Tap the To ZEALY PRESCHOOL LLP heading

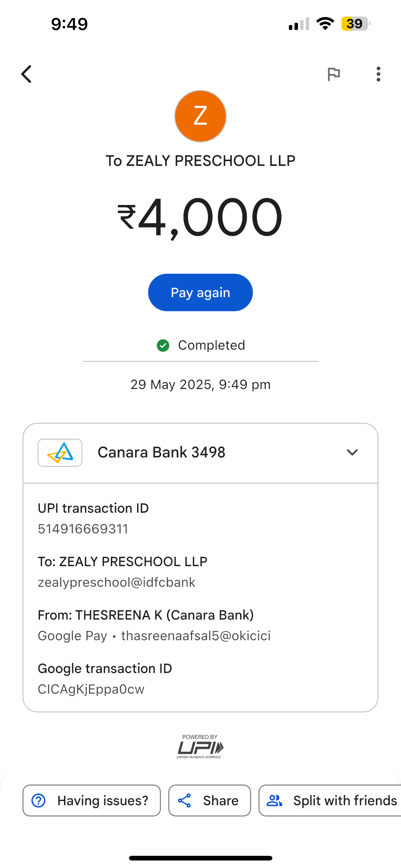pos(200,161)
